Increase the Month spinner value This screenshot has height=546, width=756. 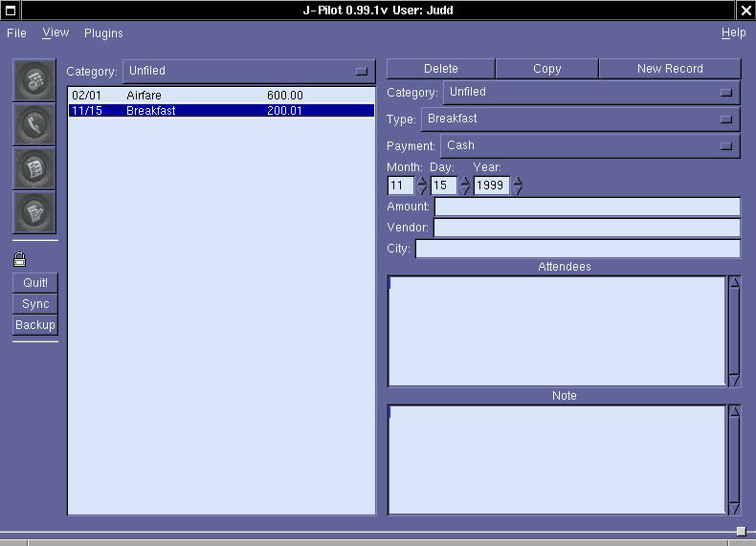point(422,181)
